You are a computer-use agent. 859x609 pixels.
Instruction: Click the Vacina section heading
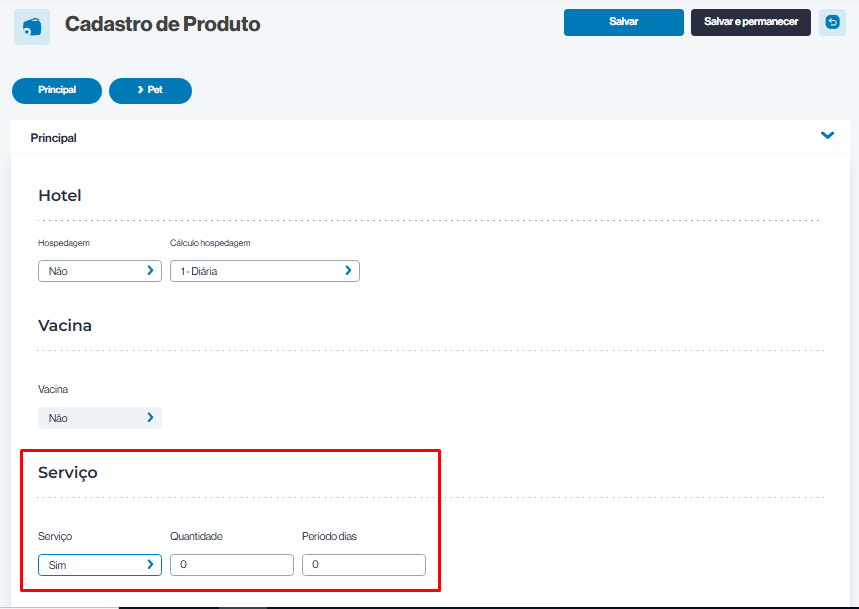(x=65, y=325)
